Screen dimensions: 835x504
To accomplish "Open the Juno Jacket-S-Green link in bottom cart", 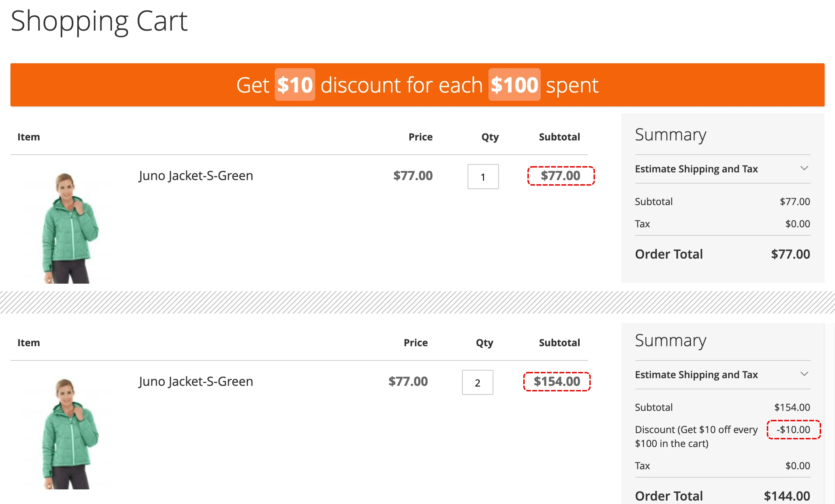I will coord(196,381).
